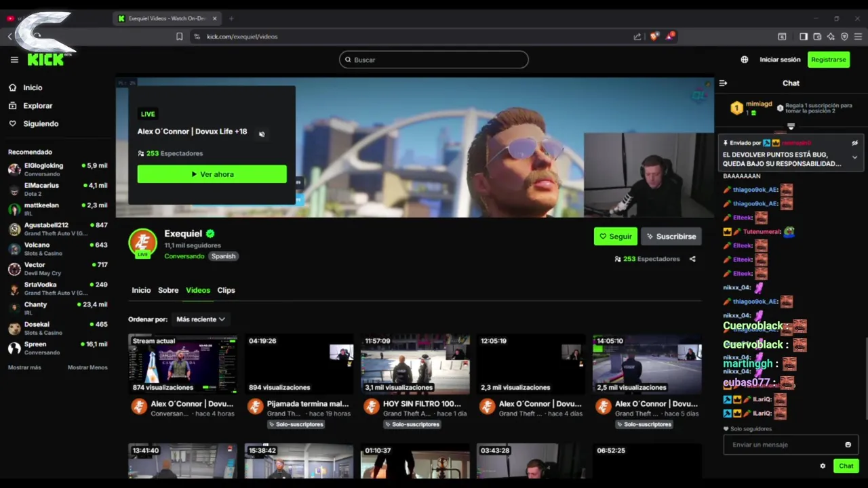Open the 12:05:19 video thumbnail

pyautogui.click(x=531, y=364)
